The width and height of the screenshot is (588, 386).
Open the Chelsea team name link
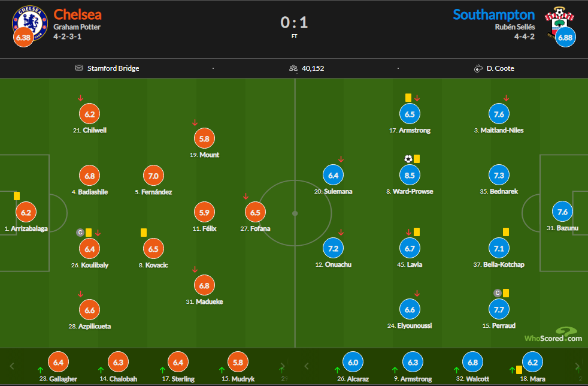(77, 14)
